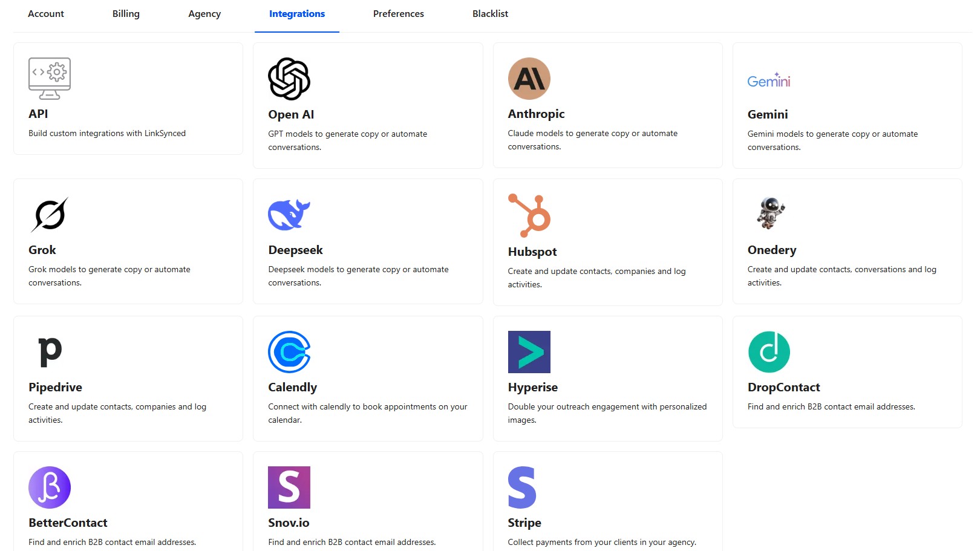Click BetterContact's 'Find and enrich B2B' description

(x=112, y=543)
